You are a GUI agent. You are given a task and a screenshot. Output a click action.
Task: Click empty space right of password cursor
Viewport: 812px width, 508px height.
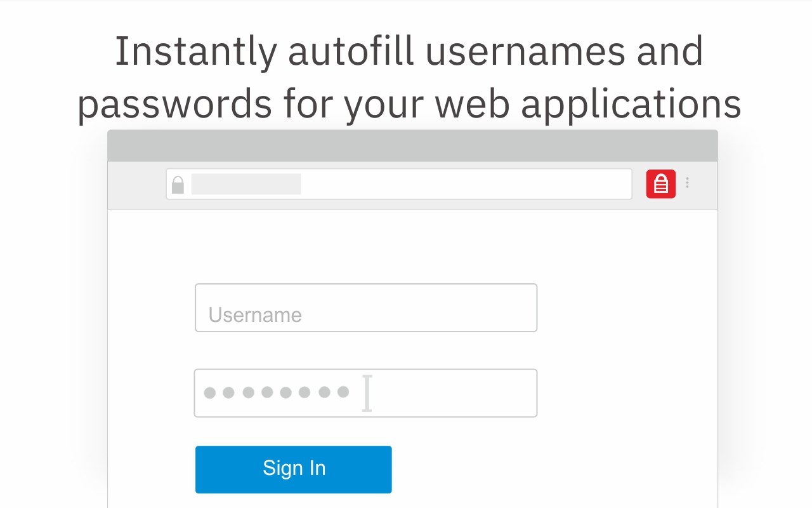click(x=454, y=393)
